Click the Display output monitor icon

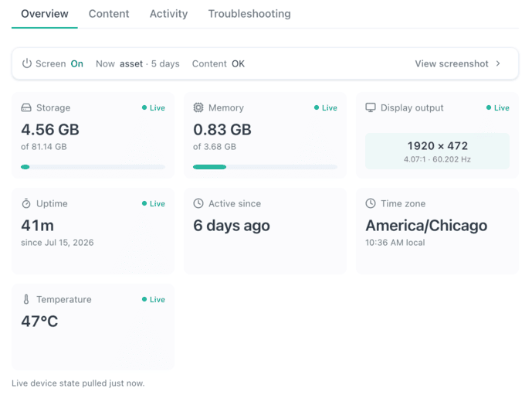371,107
